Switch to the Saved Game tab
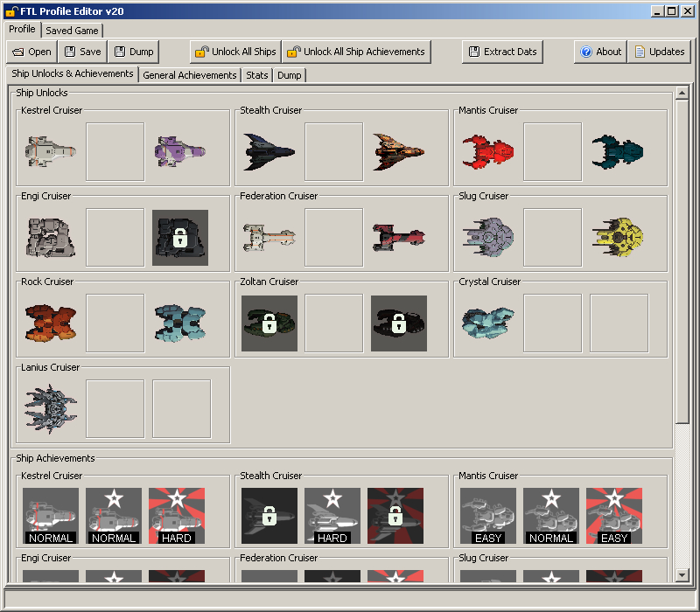The image size is (700, 612). coord(72,31)
